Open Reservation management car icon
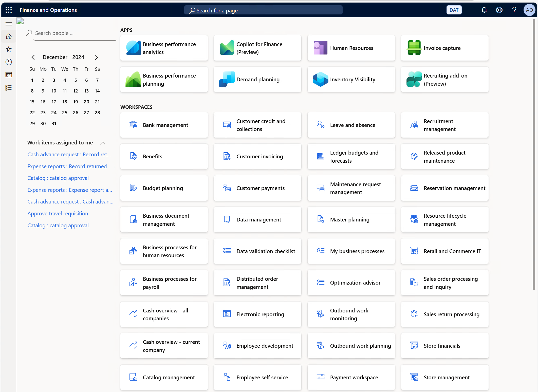The image size is (538, 392). click(414, 188)
